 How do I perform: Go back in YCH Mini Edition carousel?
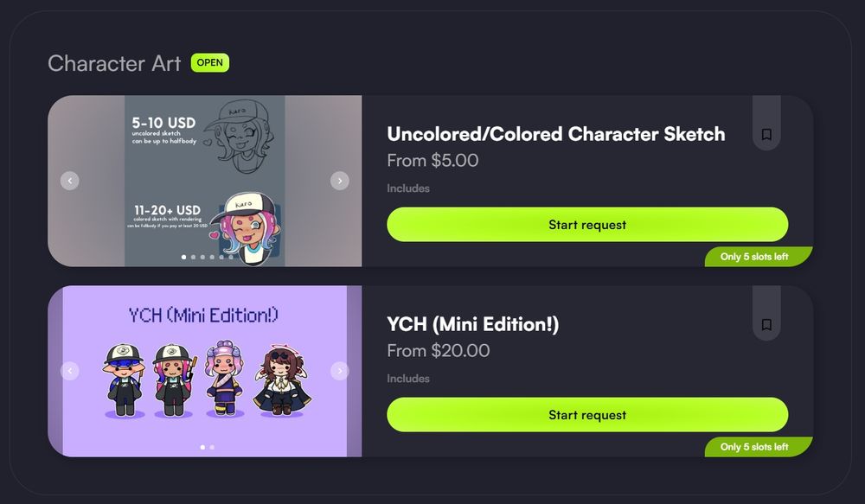tap(69, 371)
